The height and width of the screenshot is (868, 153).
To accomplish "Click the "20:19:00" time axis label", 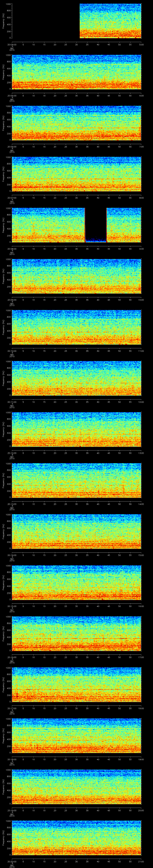I will coord(12,810).
